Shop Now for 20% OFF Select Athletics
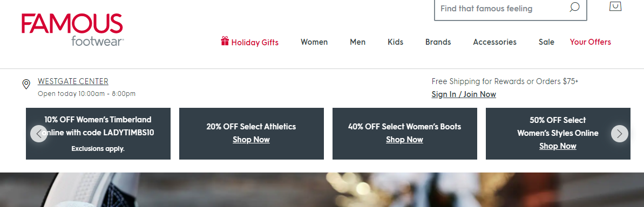 pyautogui.click(x=252, y=140)
